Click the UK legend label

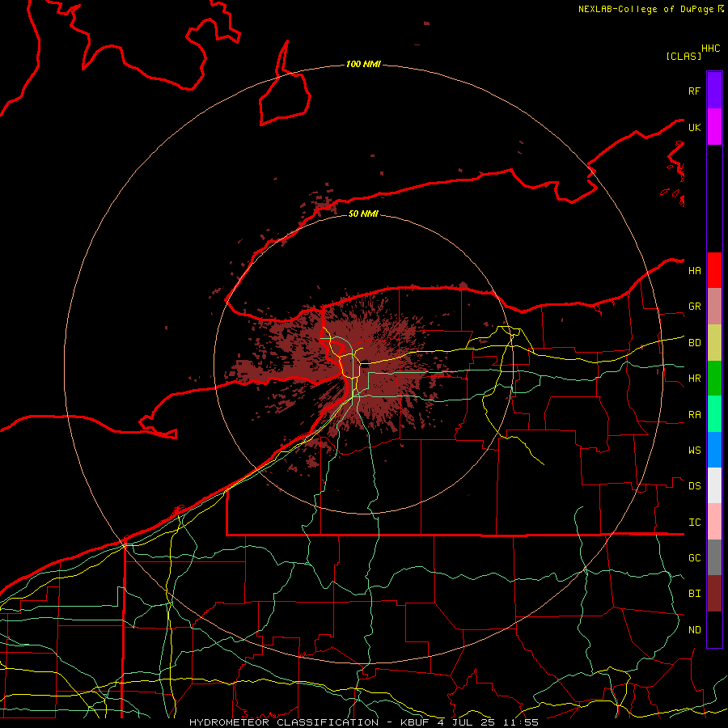tap(694, 128)
